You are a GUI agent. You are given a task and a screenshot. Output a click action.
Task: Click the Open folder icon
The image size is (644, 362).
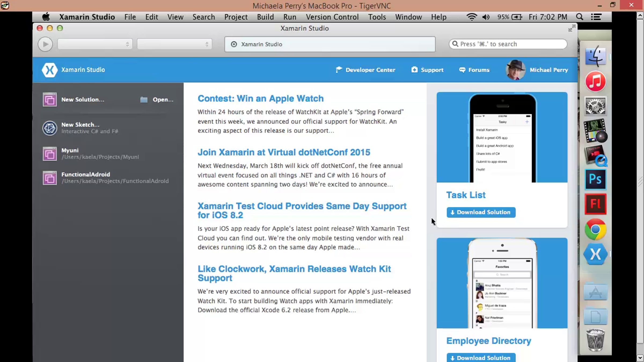144,100
